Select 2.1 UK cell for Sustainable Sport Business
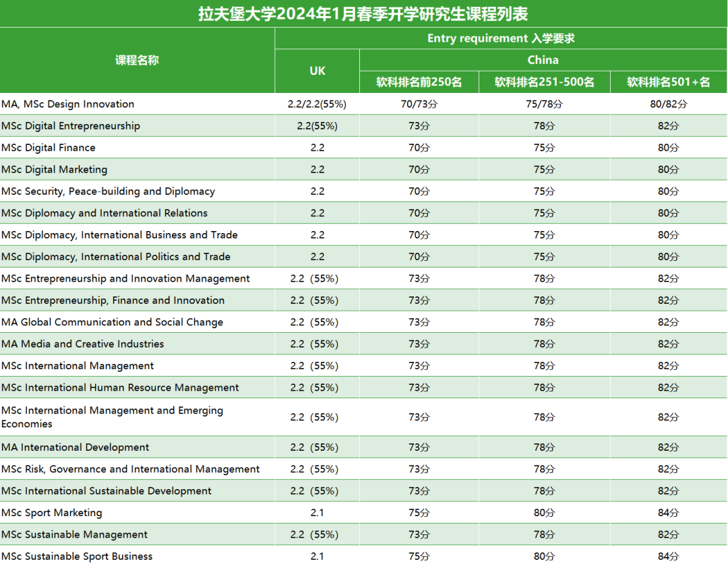 point(317,557)
